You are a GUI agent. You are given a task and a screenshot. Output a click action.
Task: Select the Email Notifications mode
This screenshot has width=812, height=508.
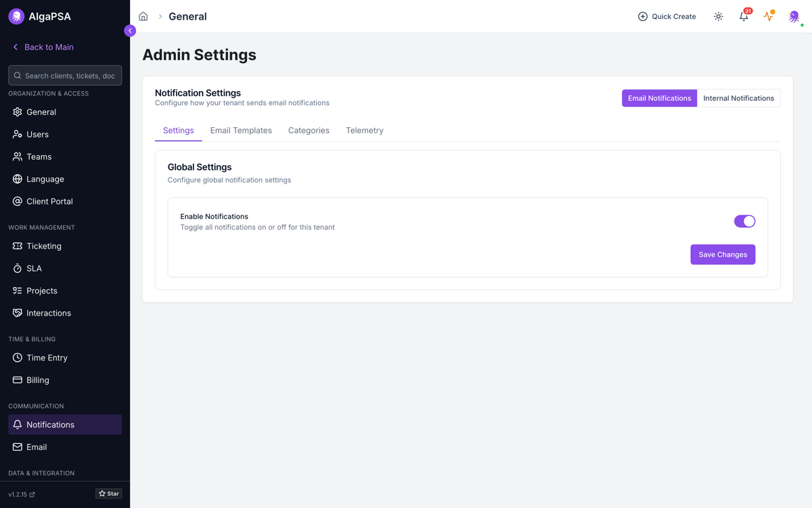pyautogui.click(x=659, y=98)
